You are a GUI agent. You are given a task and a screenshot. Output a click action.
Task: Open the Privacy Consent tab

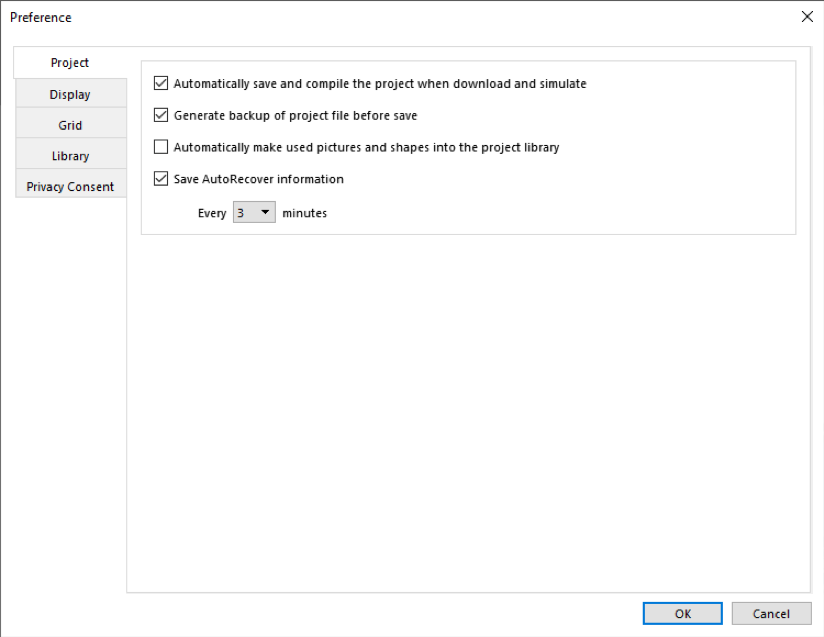click(x=70, y=187)
